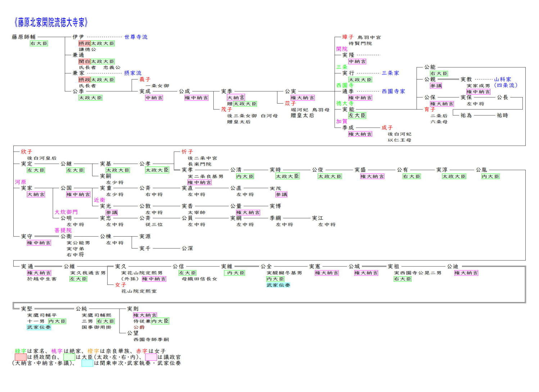Click the red 公爵 label
The image size is (539, 392).
(139, 327)
